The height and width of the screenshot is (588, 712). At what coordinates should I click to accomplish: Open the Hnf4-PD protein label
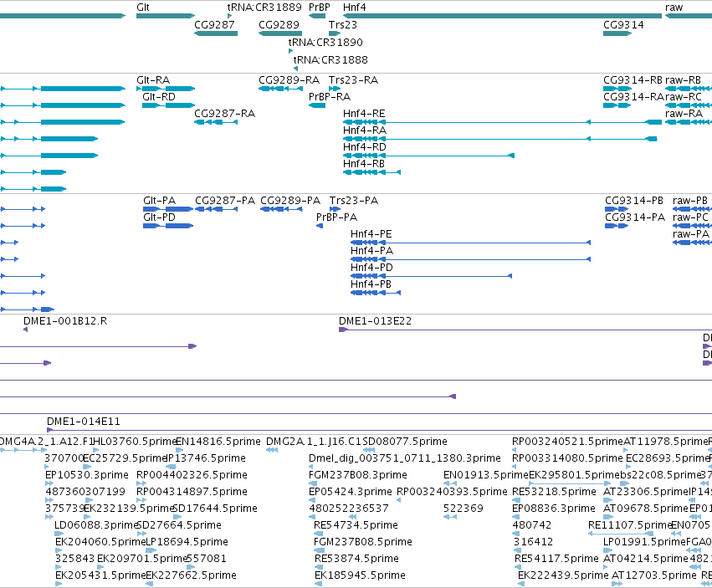tap(371, 268)
